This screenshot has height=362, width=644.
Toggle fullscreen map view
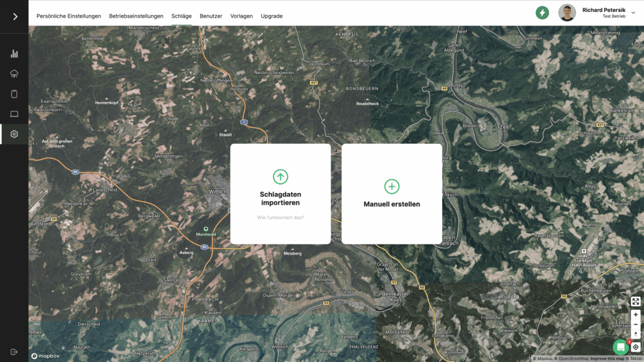tap(635, 302)
